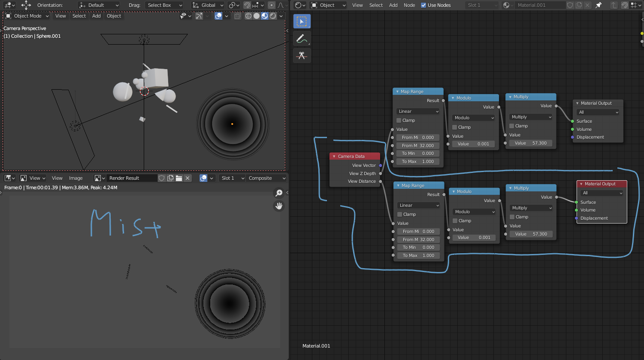Click the pin icon beside Material.001
This screenshot has height=360, width=644.
pyautogui.click(x=599, y=5)
